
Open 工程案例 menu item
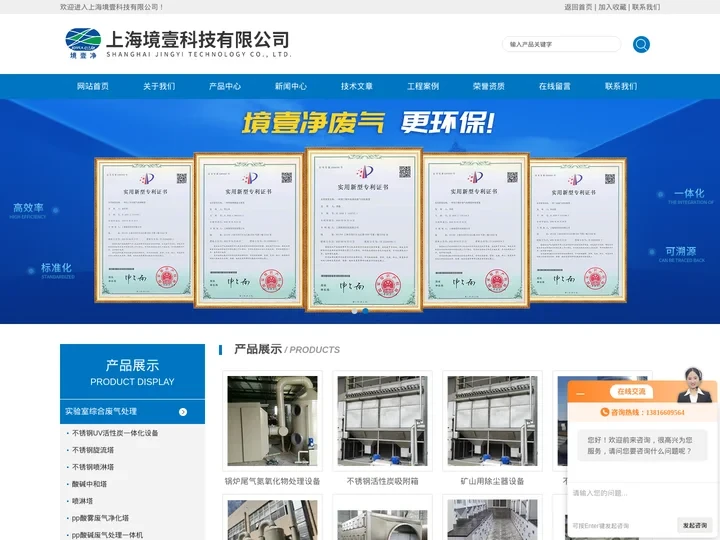pyautogui.click(x=423, y=86)
